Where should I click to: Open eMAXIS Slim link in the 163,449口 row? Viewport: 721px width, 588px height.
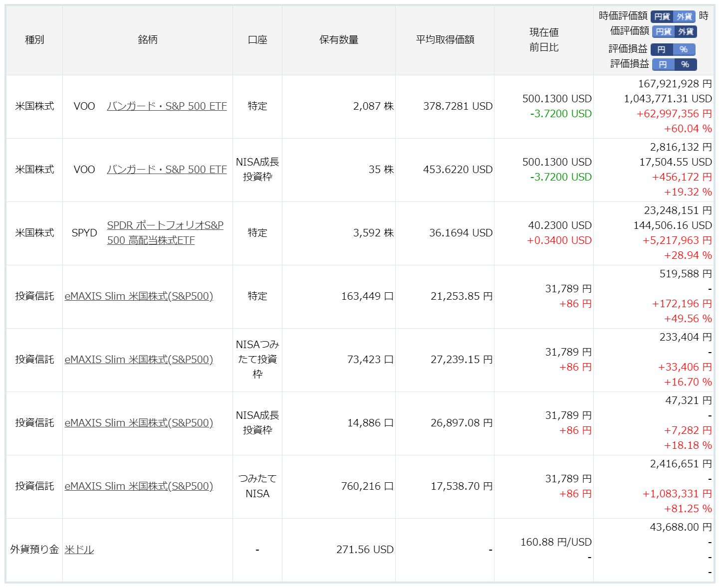(139, 296)
